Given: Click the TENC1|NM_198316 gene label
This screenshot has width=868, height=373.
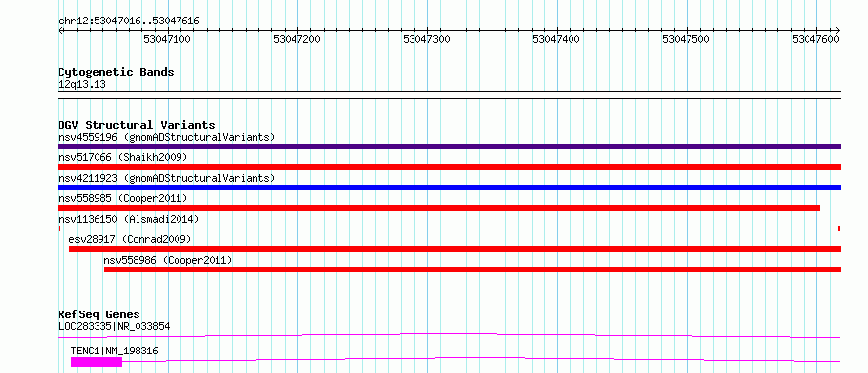Looking at the screenshot, I should [x=114, y=351].
